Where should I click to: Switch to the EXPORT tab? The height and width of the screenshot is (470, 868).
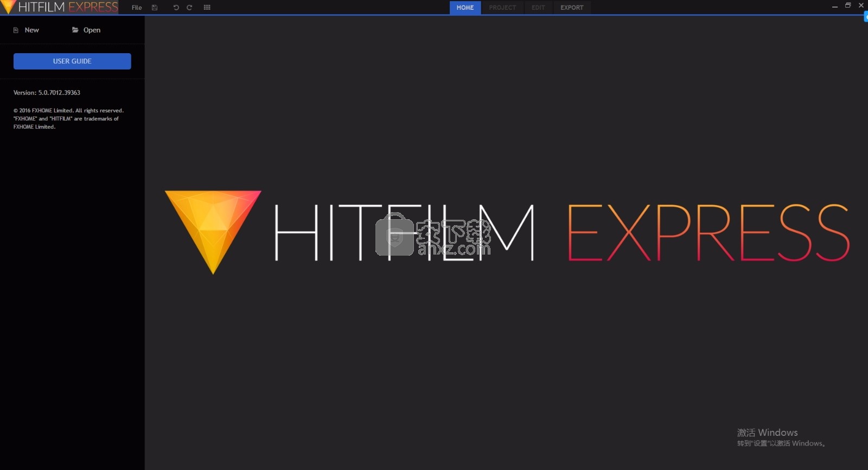click(x=572, y=8)
